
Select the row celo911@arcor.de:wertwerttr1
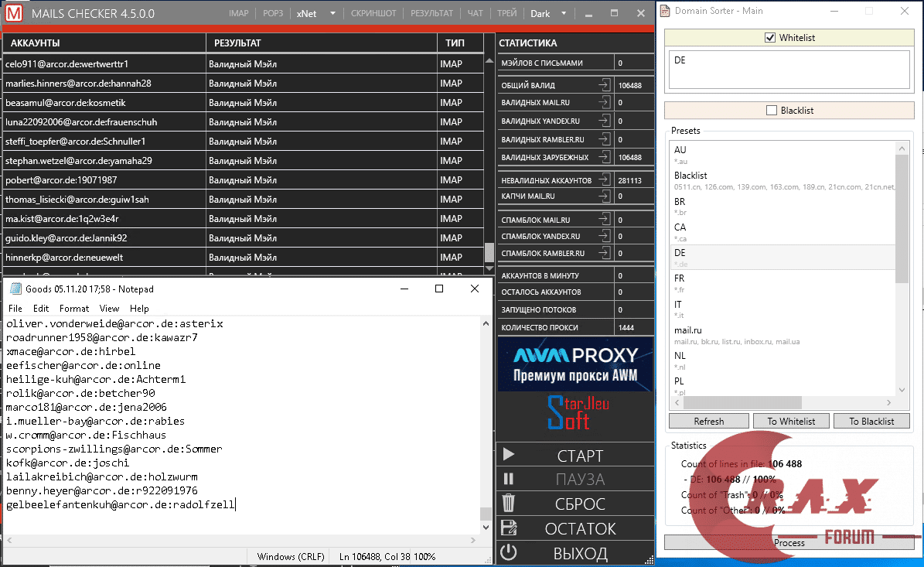tap(244, 63)
